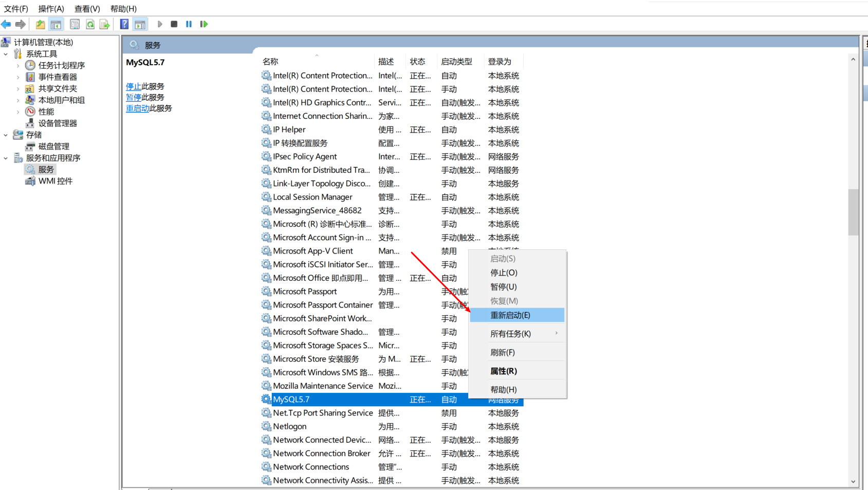
Task: Collapse the 服务和应用程序 tree node
Action: (x=6, y=158)
